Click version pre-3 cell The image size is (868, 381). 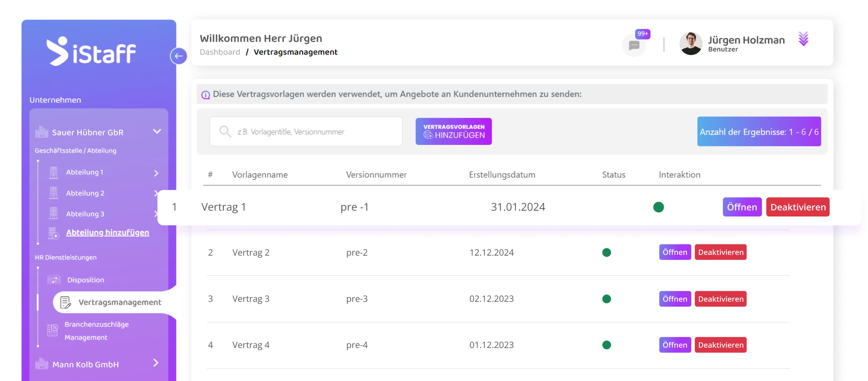[x=357, y=299]
